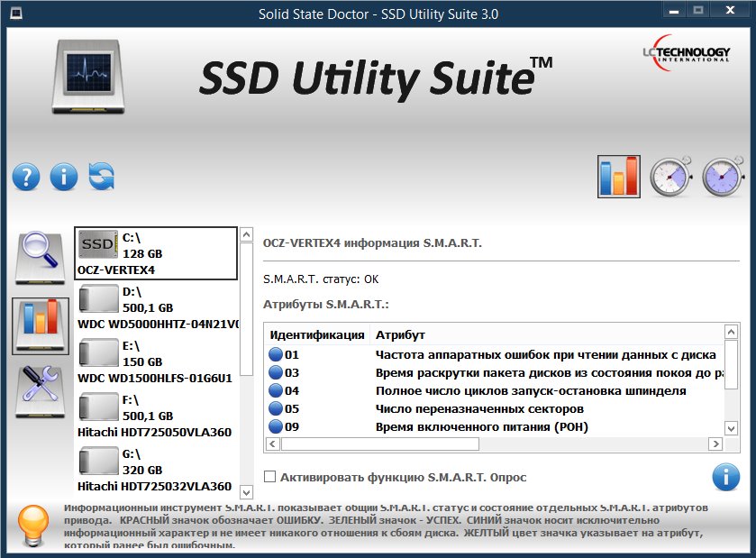Viewport: 756px width, 558px height.
Task: Select row 'Время включенного питания (POH)'
Action: point(494,426)
